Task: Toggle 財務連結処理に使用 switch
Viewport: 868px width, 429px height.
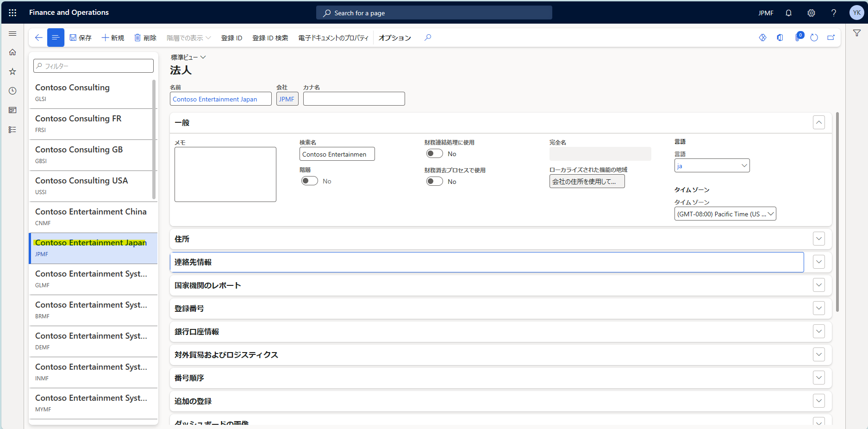Action: (x=435, y=153)
